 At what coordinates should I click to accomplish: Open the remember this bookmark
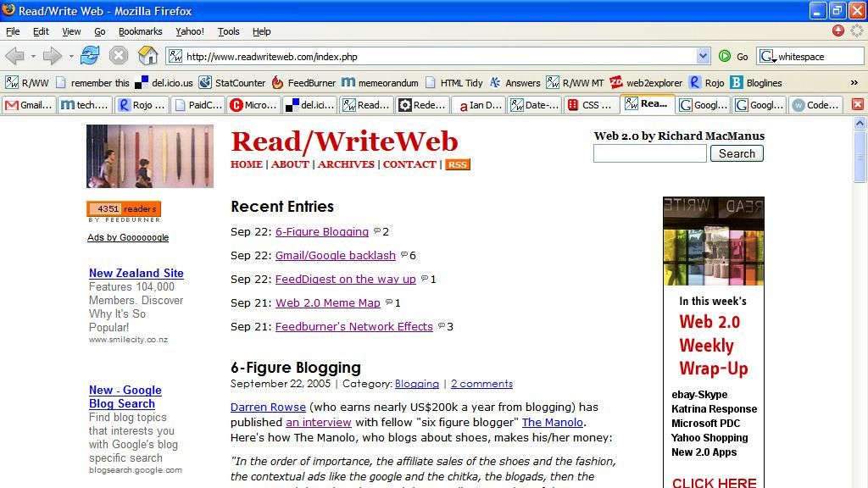click(x=92, y=83)
